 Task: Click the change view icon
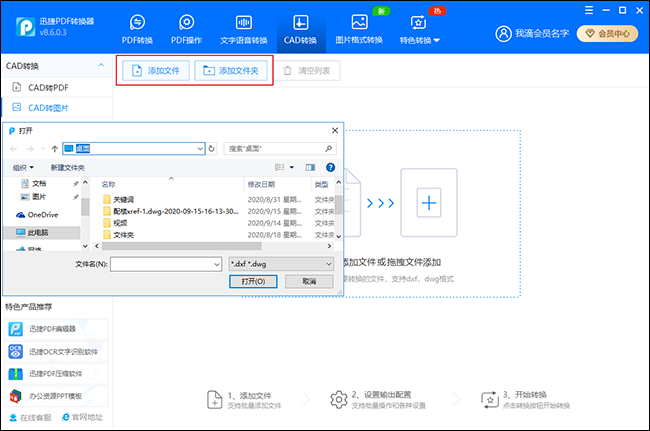coord(280,167)
